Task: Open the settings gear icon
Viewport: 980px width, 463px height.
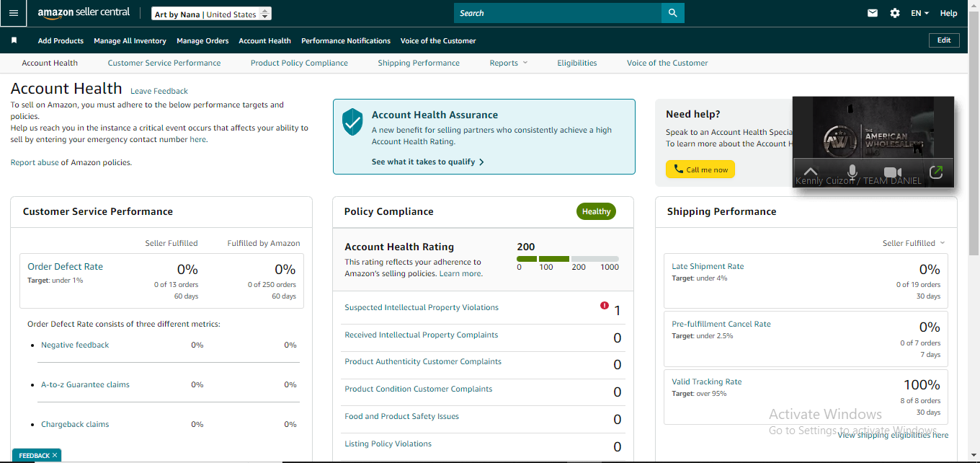Action: tap(895, 13)
